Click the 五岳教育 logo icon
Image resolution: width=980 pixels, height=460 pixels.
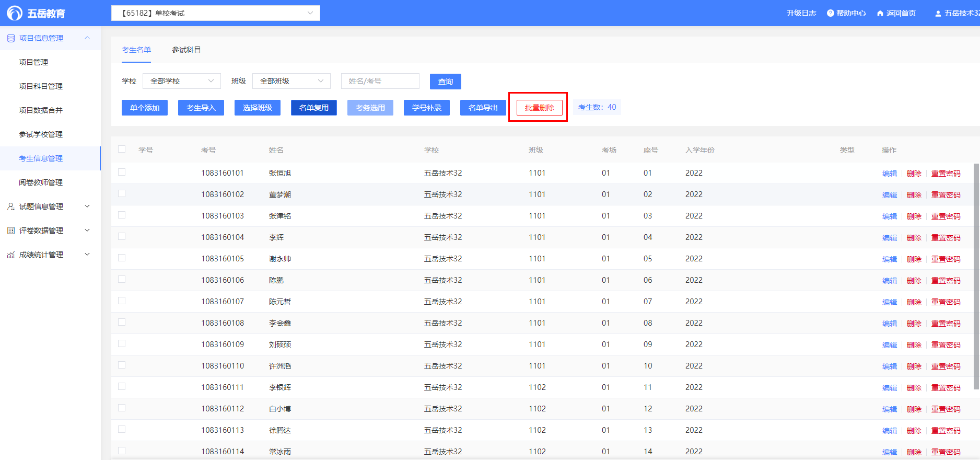click(15, 13)
